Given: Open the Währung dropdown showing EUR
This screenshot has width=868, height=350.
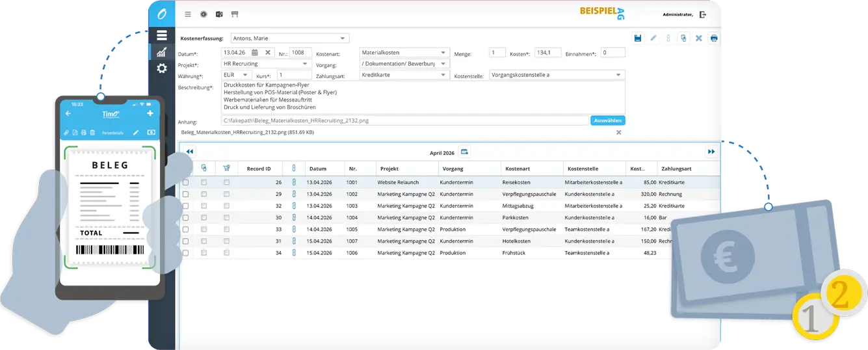Looking at the screenshot, I should coord(237,75).
